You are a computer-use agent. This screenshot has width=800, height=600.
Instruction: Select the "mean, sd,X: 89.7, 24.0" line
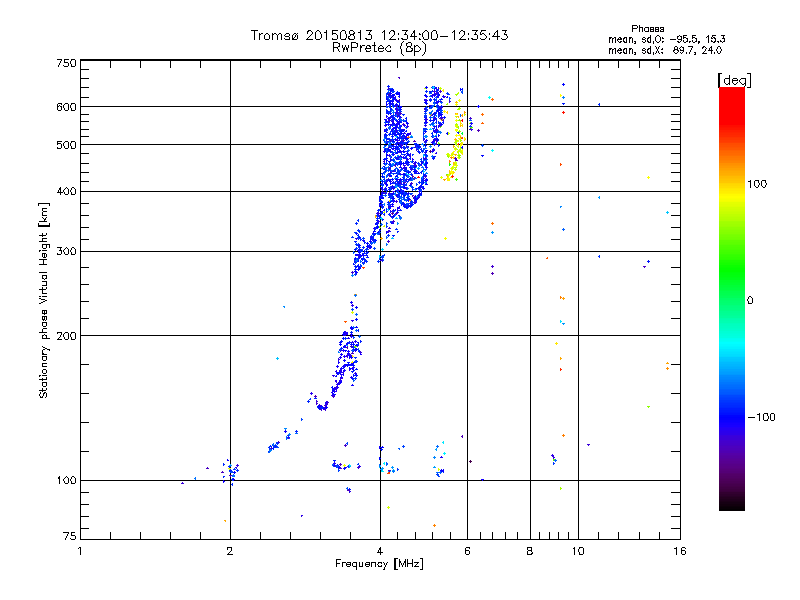point(665,50)
